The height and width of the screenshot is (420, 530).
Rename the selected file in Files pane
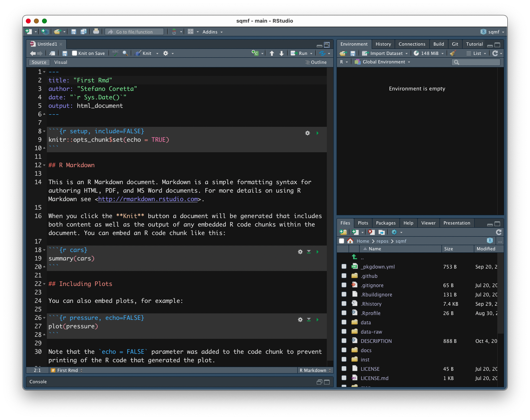point(381,232)
